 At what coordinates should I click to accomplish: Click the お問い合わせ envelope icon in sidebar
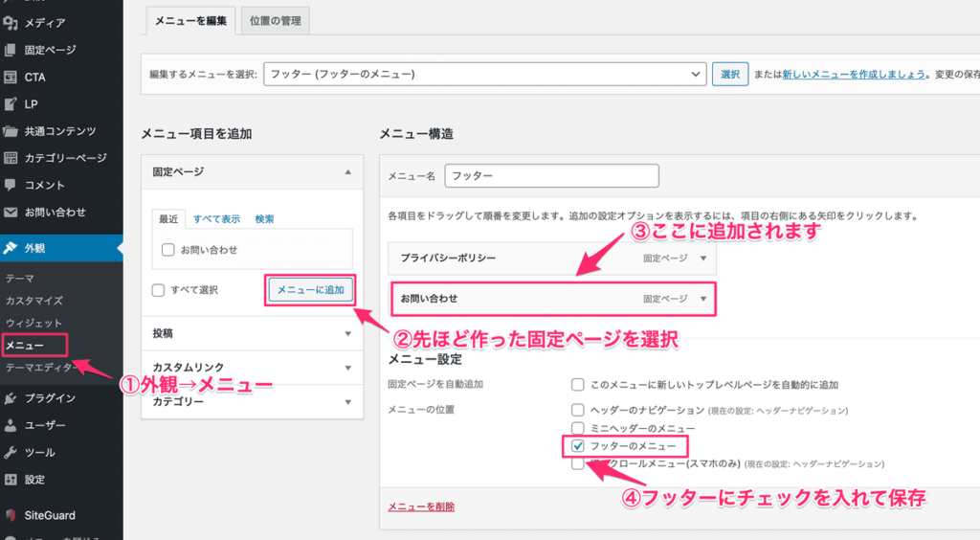[x=11, y=213]
